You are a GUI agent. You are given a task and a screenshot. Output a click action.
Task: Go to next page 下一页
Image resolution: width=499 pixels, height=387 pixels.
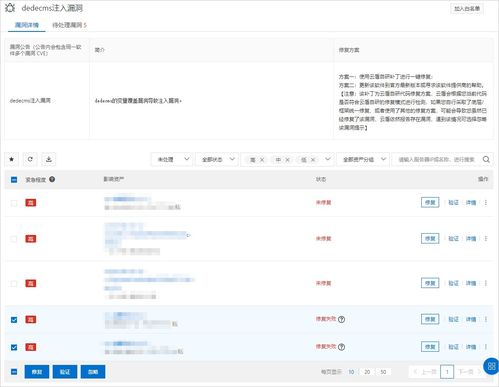click(469, 372)
